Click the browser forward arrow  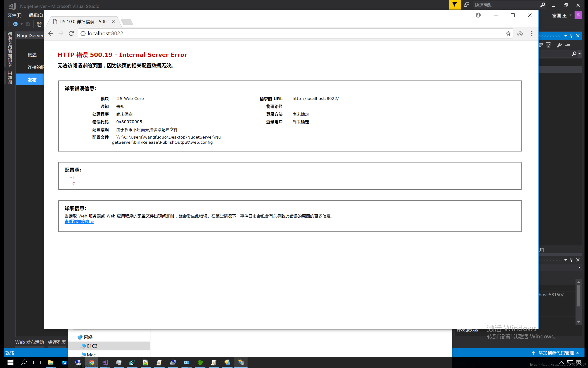[61, 33]
